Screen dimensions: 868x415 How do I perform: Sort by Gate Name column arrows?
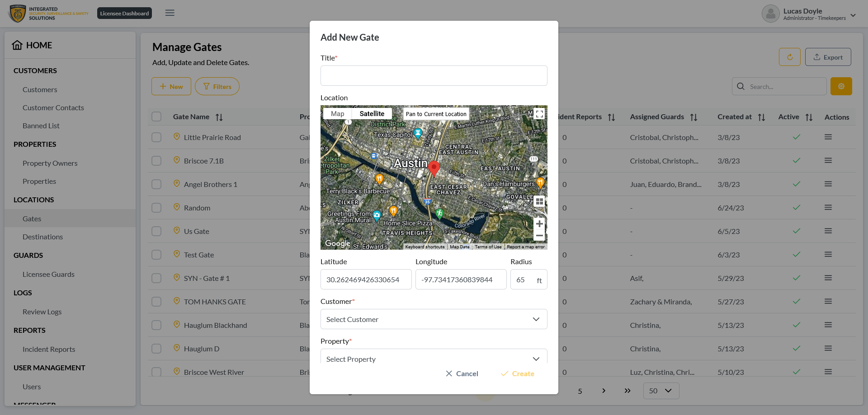pyautogui.click(x=219, y=117)
